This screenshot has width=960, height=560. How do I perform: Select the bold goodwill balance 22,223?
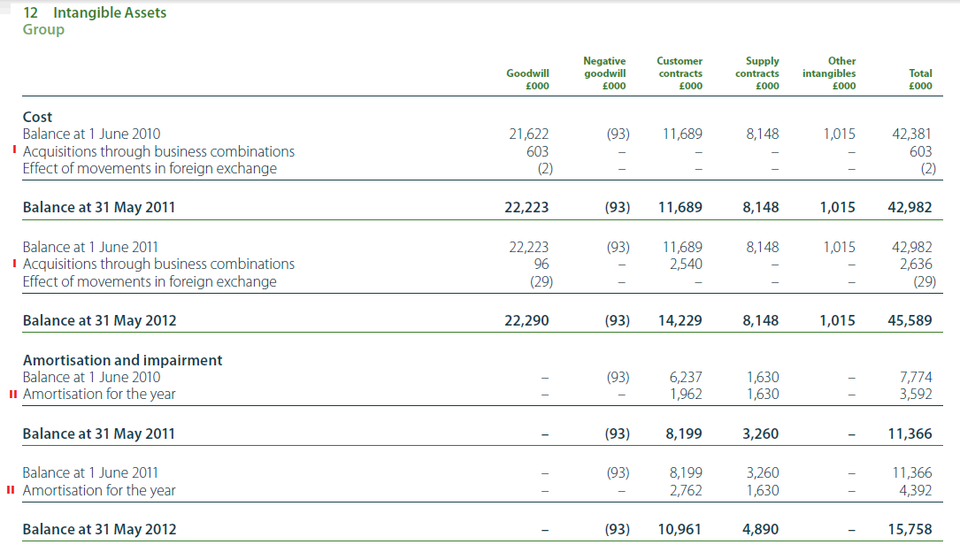526,208
